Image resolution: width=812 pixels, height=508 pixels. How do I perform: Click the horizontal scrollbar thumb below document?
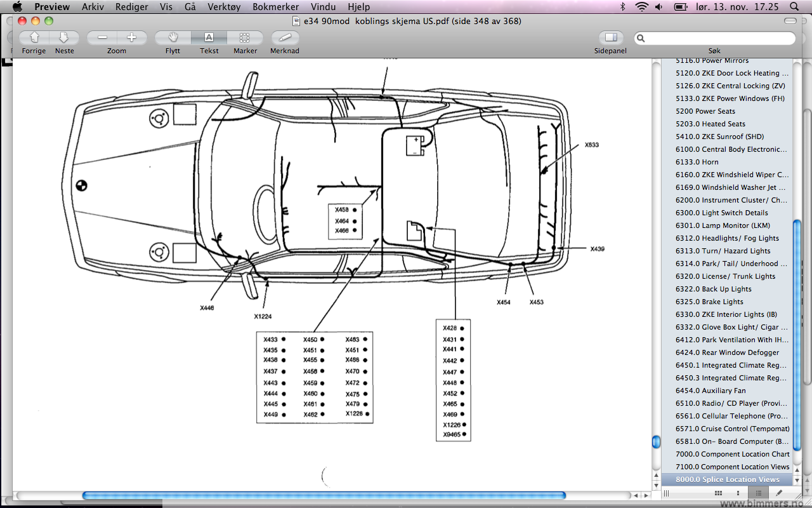pyautogui.click(x=324, y=495)
